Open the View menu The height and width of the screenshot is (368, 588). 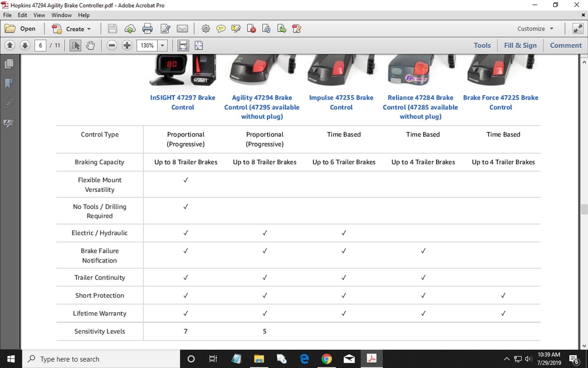[x=39, y=15]
